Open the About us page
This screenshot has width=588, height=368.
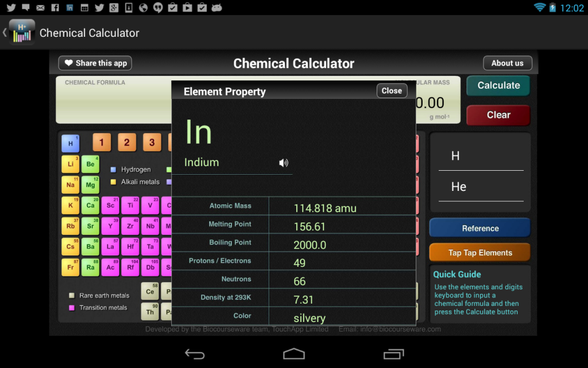click(x=508, y=63)
